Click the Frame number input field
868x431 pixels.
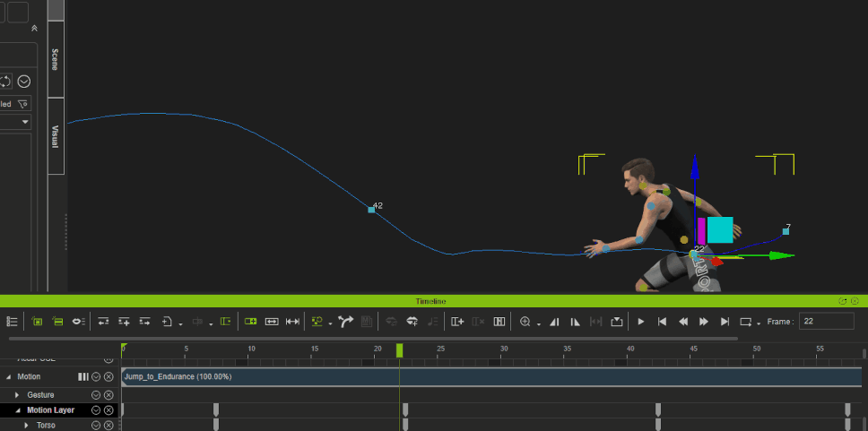click(827, 321)
